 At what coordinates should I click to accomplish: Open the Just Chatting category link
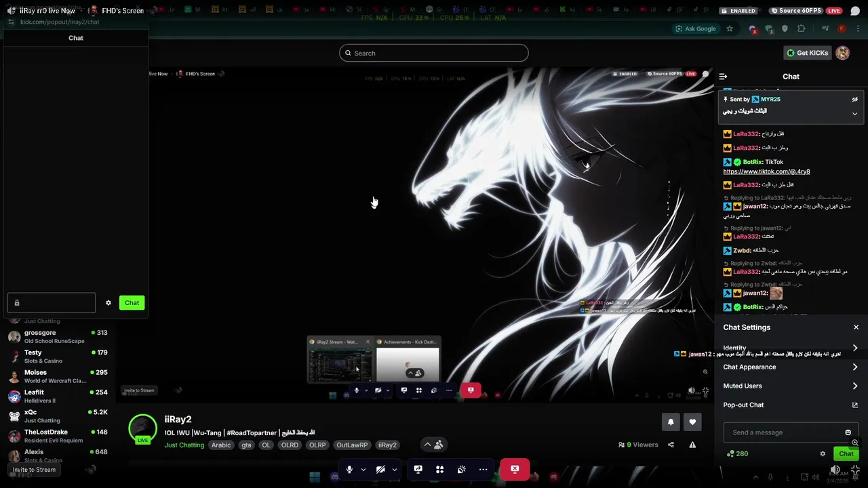click(x=184, y=445)
